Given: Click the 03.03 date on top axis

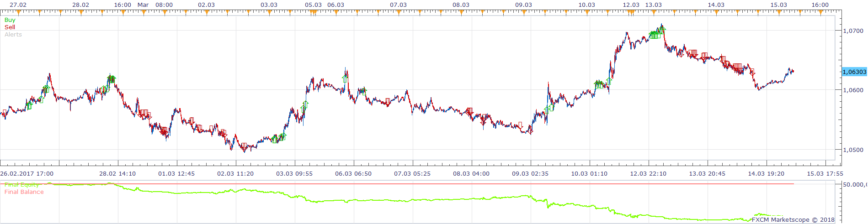Looking at the screenshot, I should [269, 5].
